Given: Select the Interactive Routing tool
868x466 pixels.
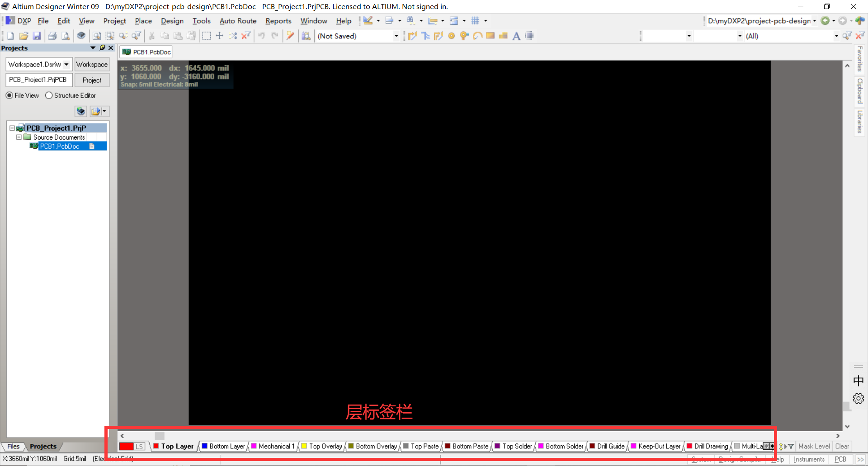Looking at the screenshot, I should click(412, 36).
